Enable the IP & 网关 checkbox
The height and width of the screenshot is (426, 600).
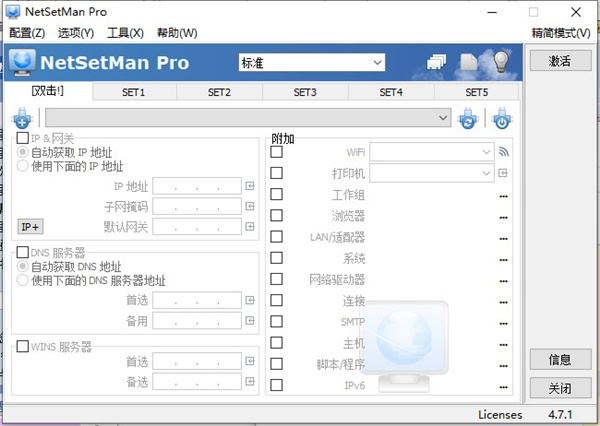tap(23, 138)
